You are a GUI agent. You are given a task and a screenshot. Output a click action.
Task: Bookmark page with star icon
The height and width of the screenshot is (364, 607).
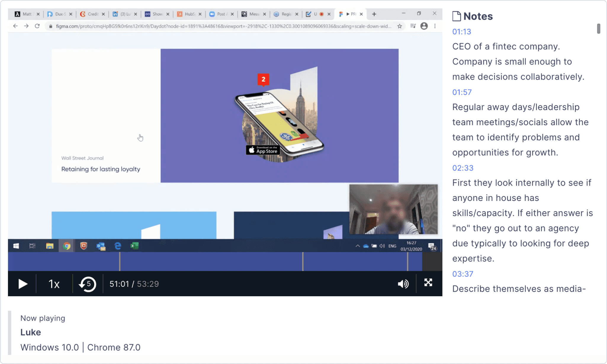[399, 26]
